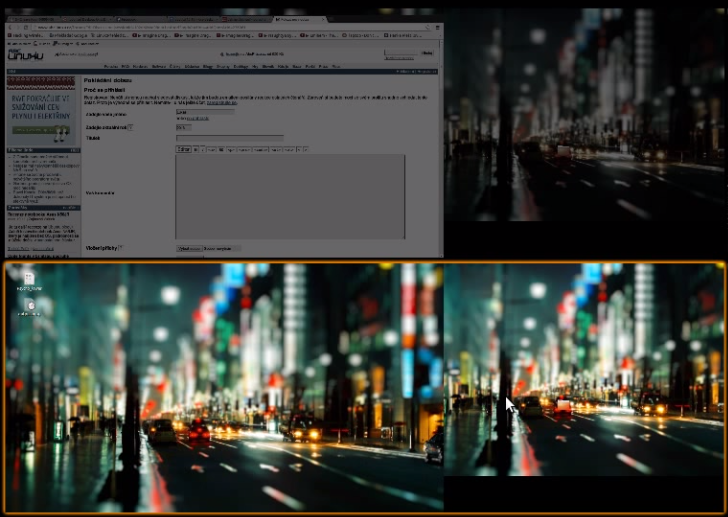Click the abclinuxu site logo

click(26, 55)
